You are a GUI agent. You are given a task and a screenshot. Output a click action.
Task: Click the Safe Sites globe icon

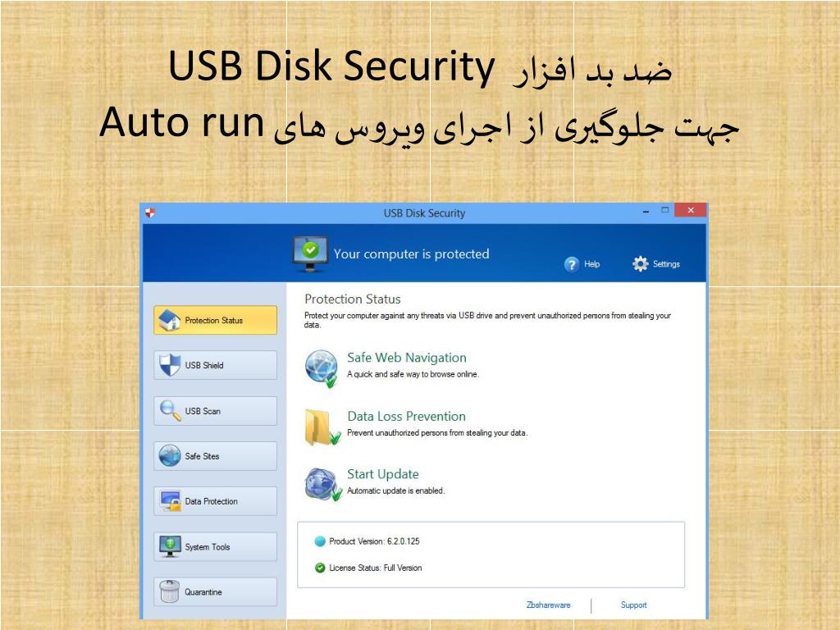[170, 456]
